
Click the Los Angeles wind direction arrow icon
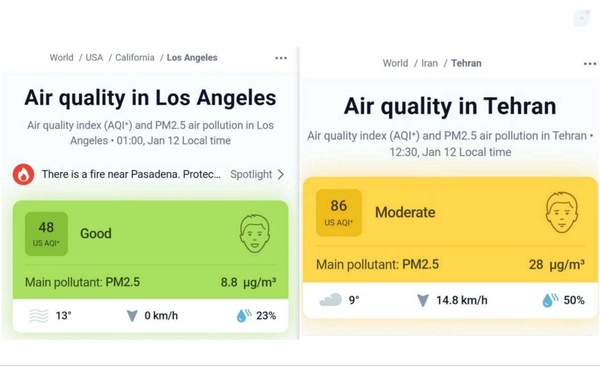click(132, 316)
